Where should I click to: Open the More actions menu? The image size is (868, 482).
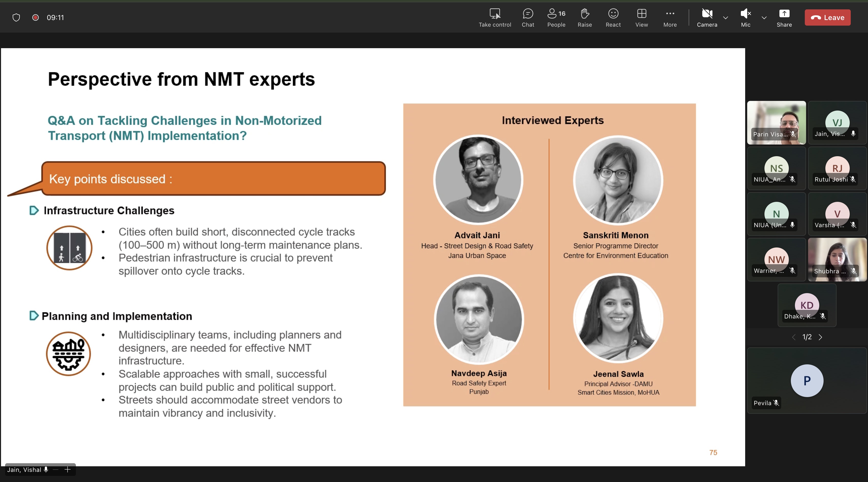(670, 17)
